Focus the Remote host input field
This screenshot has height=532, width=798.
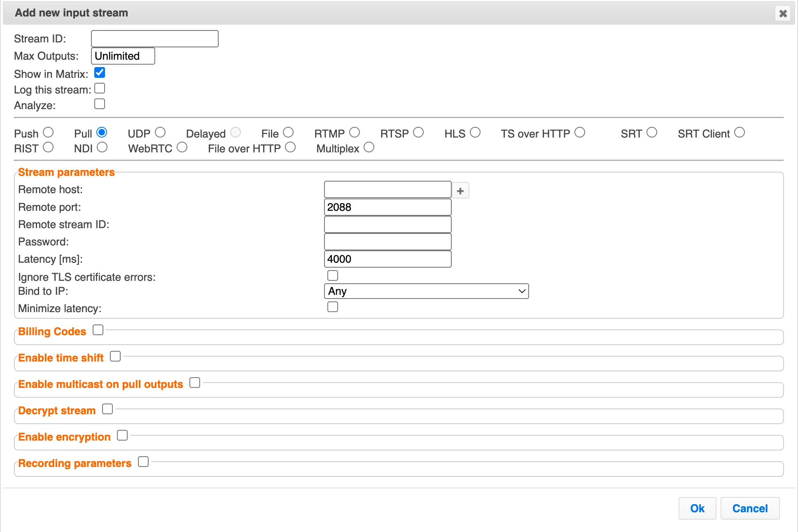tap(388, 189)
